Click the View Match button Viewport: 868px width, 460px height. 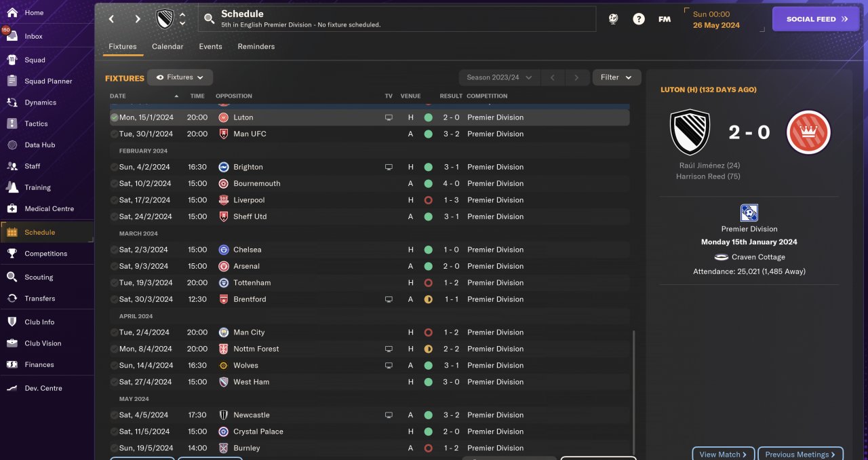pyautogui.click(x=723, y=455)
